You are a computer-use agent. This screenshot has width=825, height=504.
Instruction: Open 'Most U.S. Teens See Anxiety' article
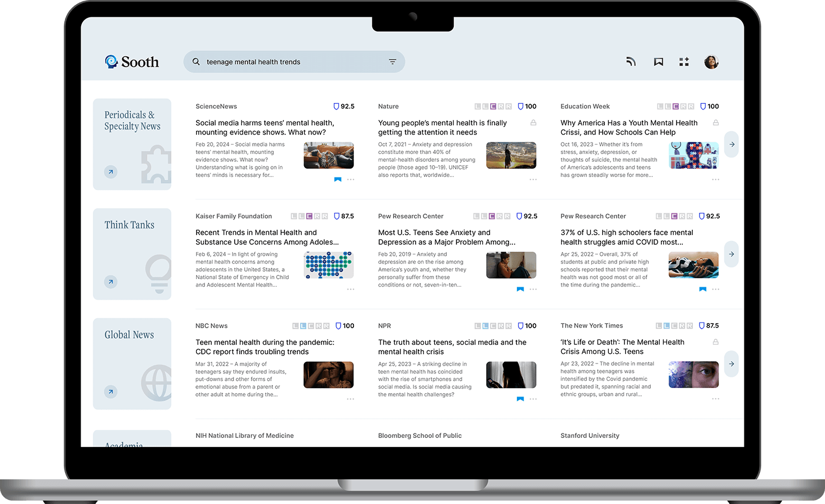click(446, 237)
